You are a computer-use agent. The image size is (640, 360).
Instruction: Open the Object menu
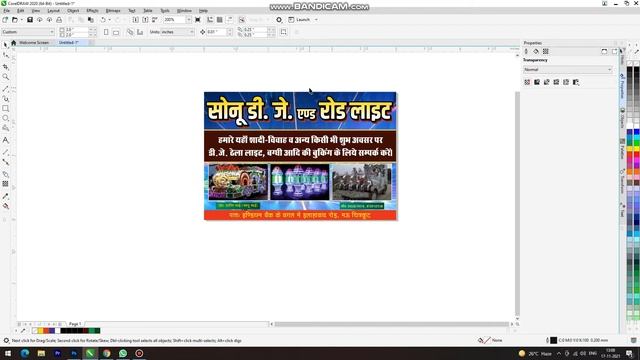[73, 11]
